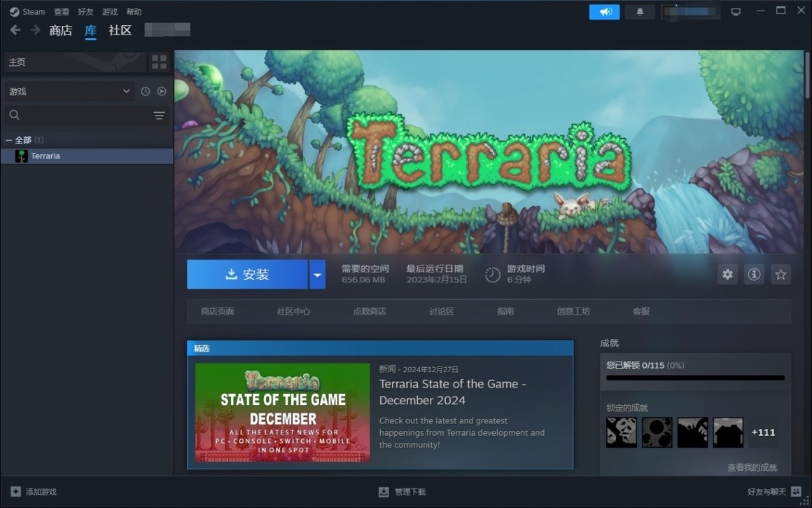This screenshot has height=508, width=812.
Task: Click the vertical scrollbar of game page
Action: 807,75
